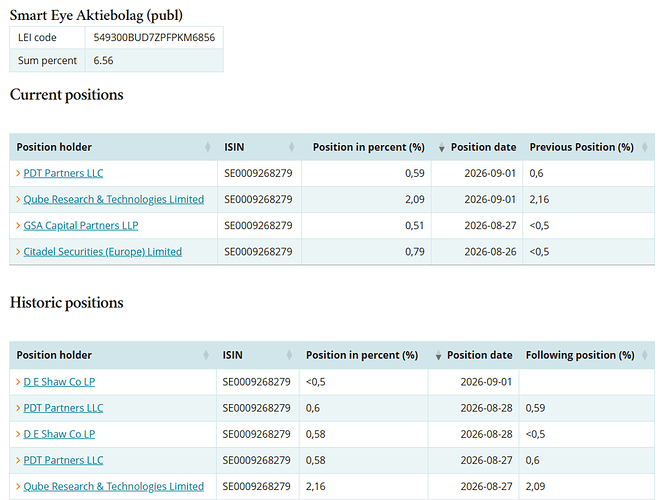Expand the Citadel Securities row chevron
The height and width of the screenshot is (500, 664).
[x=18, y=252]
